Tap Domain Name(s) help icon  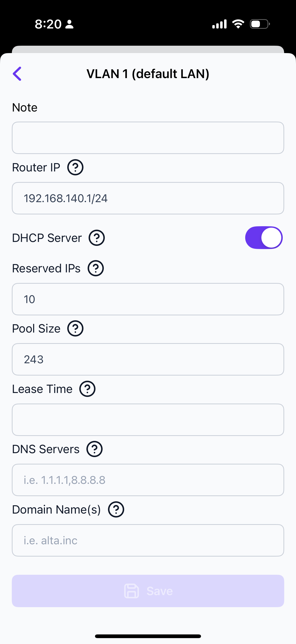(116, 509)
